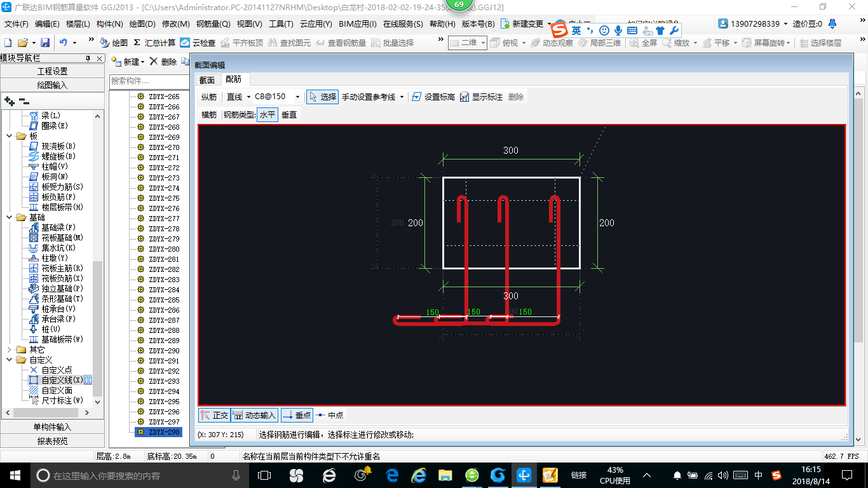Click 设置标高 set elevation
Image resolution: width=868 pixels, height=488 pixels.
433,97
